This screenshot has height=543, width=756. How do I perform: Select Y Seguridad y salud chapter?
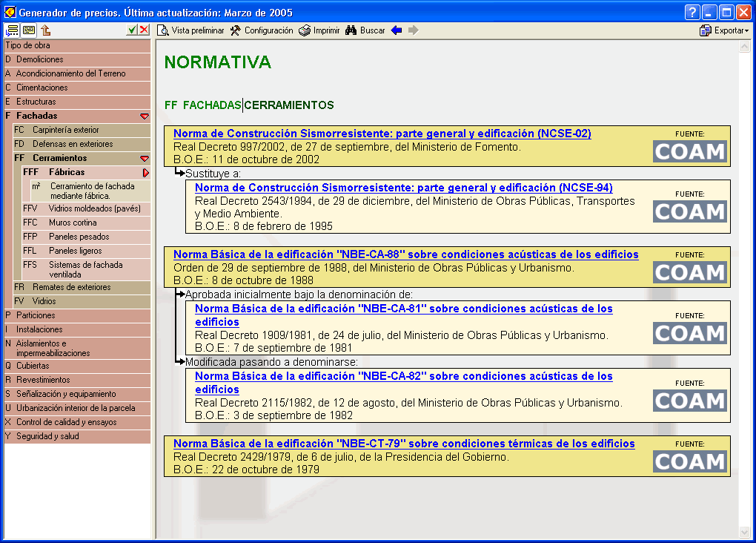tap(77, 436)
